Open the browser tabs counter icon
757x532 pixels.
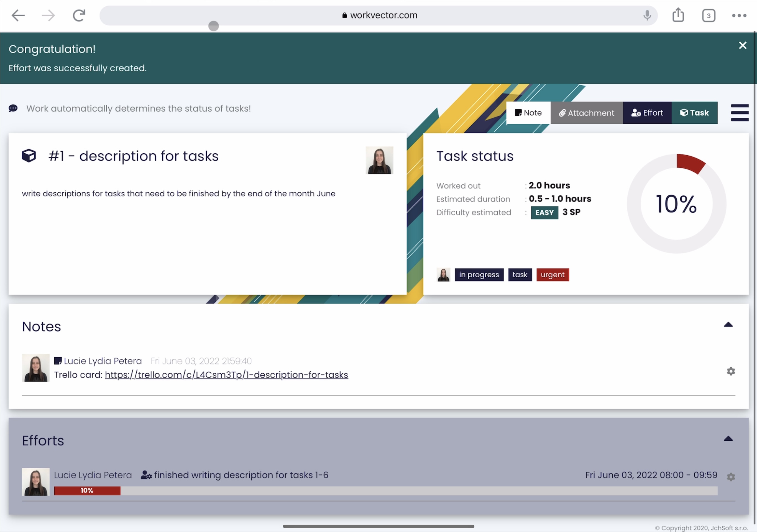click(x=709, y=16)
